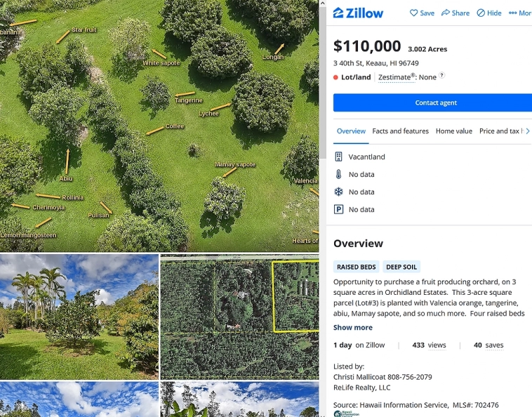Go to the Home value tab
Viewport: 532px width, 417px height.
pyautogui.click(x=453, y=131)
